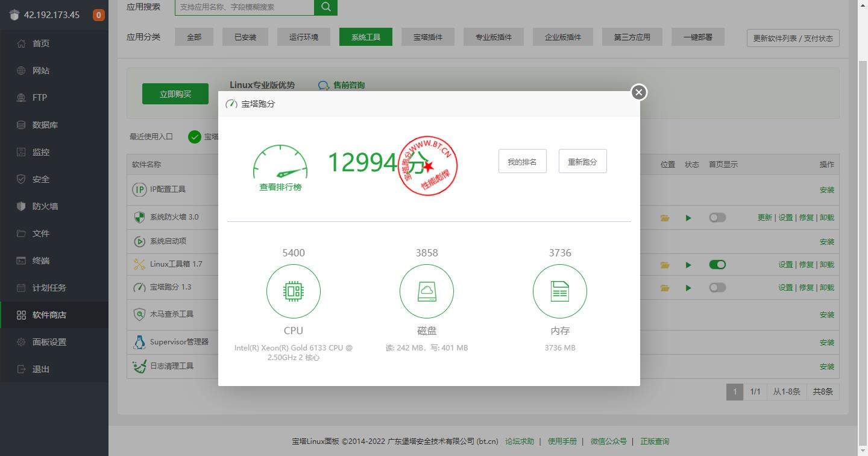
Task: Select the 运行环境 category tab
Action: click(x=304, y=37)
